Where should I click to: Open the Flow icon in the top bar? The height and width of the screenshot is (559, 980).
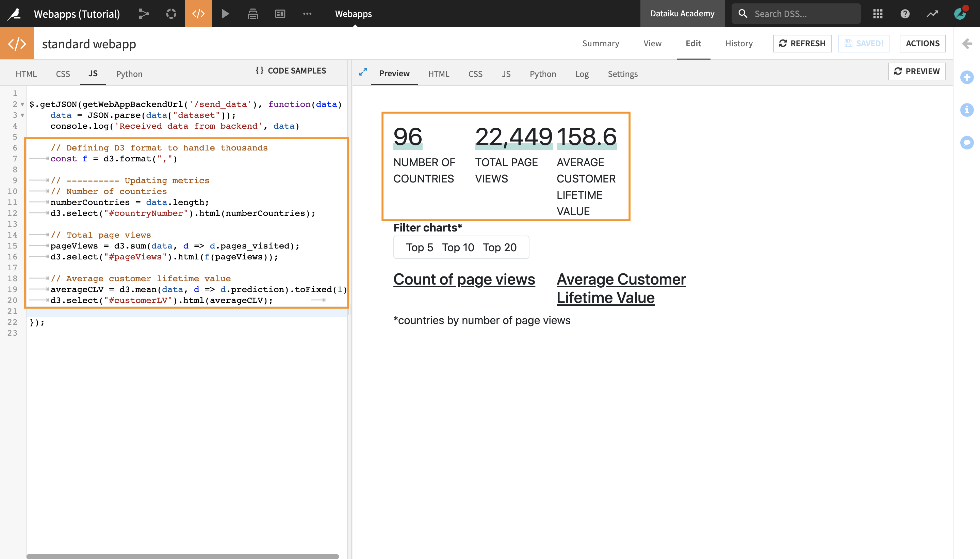(x=144, y=14)
